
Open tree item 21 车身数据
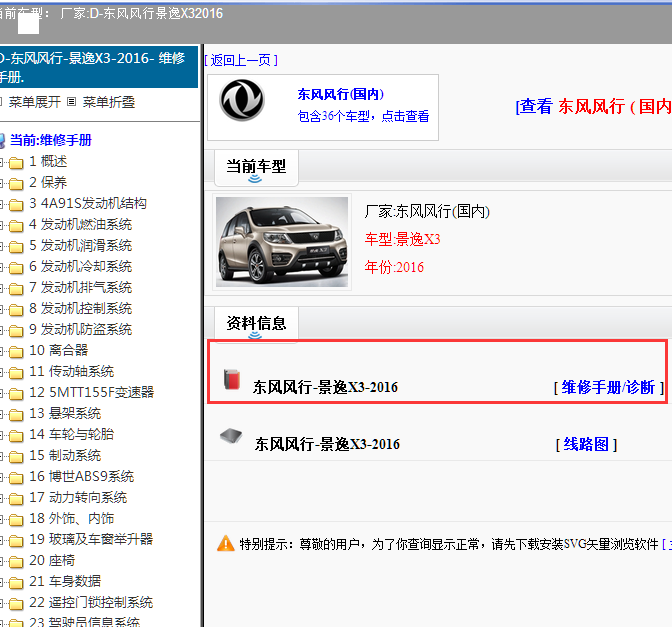pyautogui.click(x=65, y=581)
